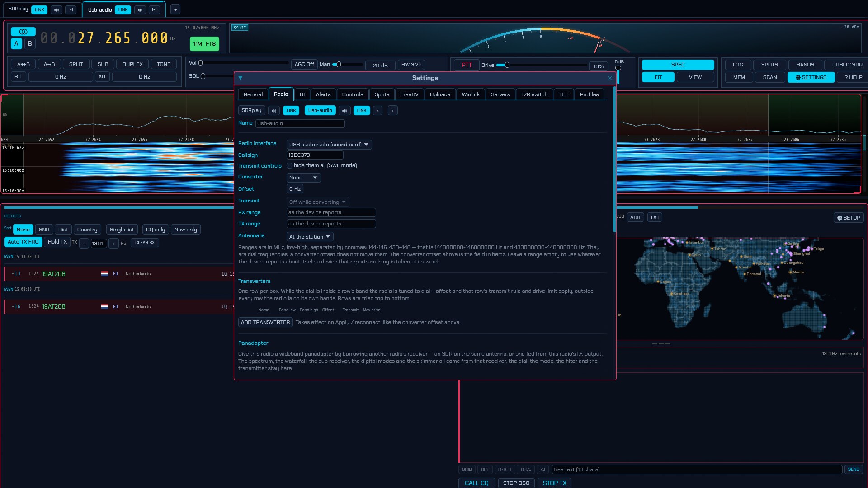Image resolution: width=868 pixels, height=488 pixels.
Task: Increase TX frequency with the plus button
Action: tap(114, 244)
